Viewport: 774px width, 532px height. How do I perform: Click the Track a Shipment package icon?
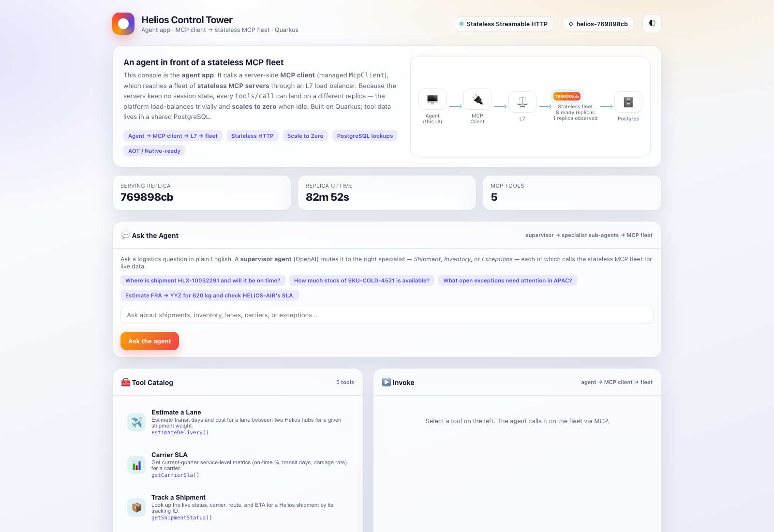pos(136,507)
